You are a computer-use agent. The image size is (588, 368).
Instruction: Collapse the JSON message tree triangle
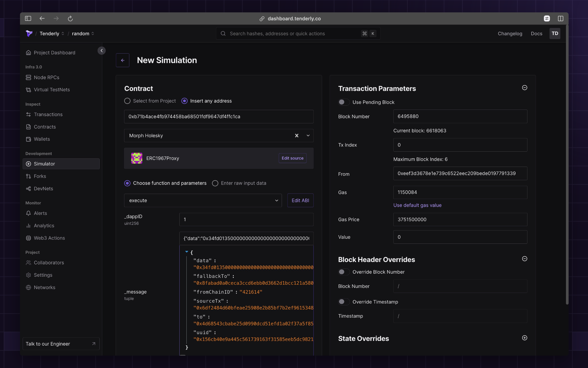(187, 252)
